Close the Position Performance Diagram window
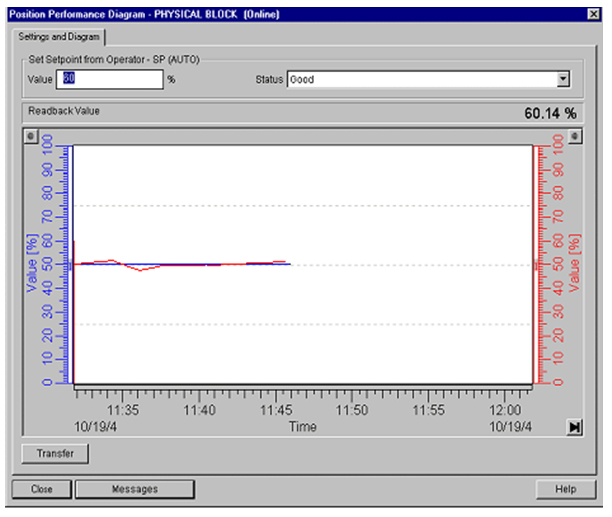Viewport: 612px width, 517px height. 594,14
